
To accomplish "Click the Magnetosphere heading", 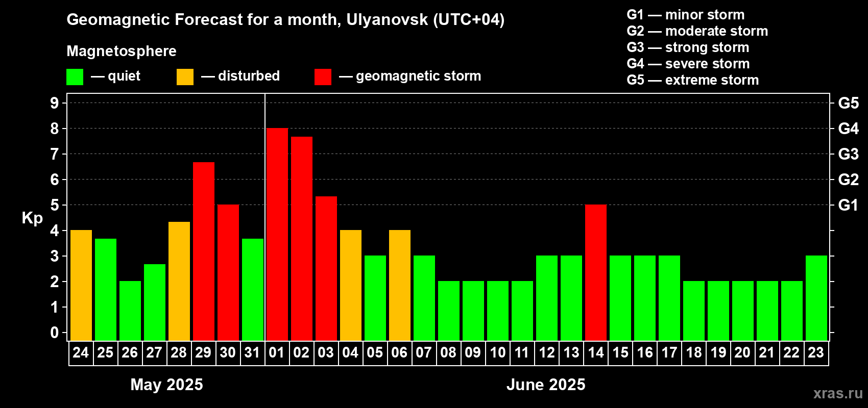I will [122, 51].
